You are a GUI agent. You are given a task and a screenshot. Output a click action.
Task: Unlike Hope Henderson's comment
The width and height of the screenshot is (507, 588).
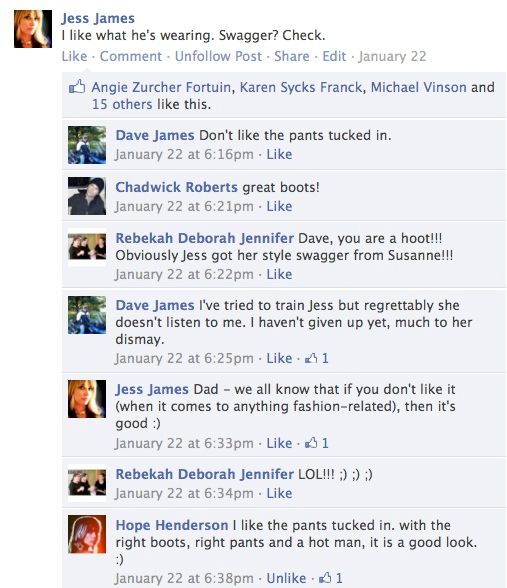coord(286,578)
